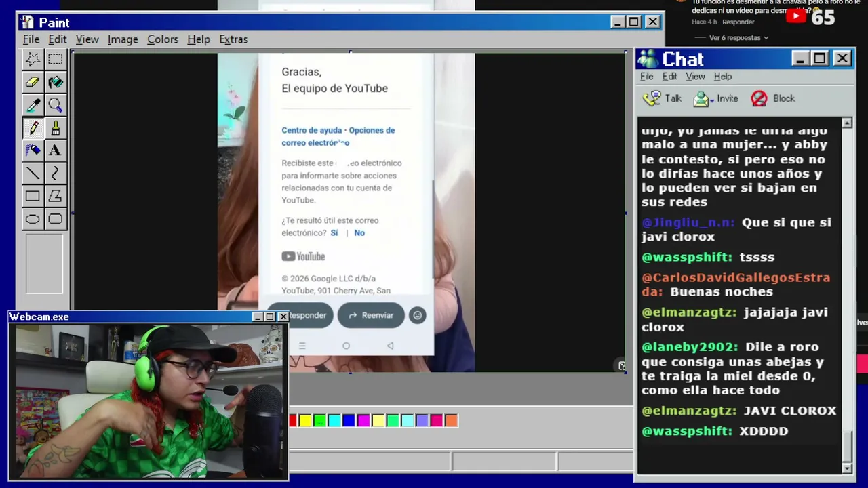Open the File menu in Chat window
The width and height of the screenshot is (868, 488).
coord(647,77)
